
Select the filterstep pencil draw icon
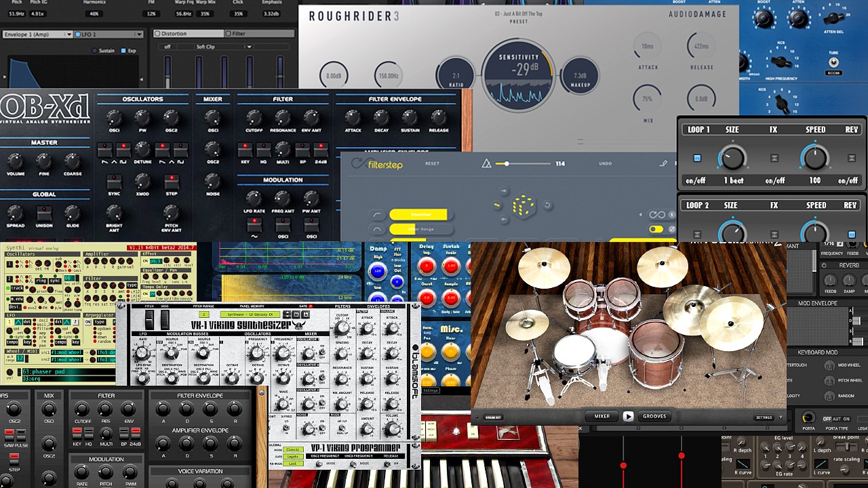coord(663,163)
